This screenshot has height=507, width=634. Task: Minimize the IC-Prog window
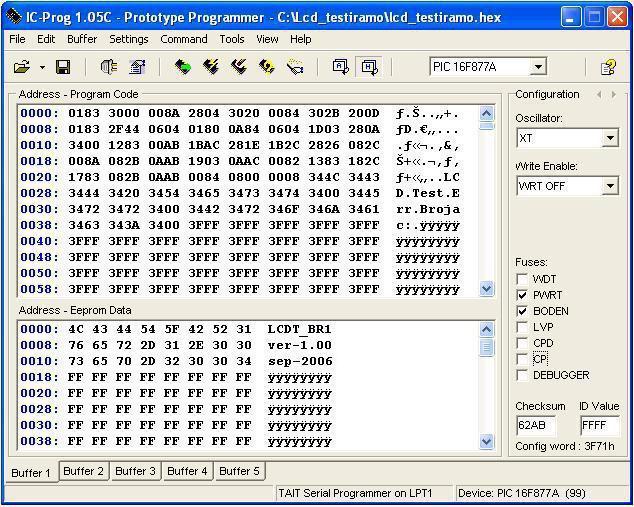[x=571, y=17]
